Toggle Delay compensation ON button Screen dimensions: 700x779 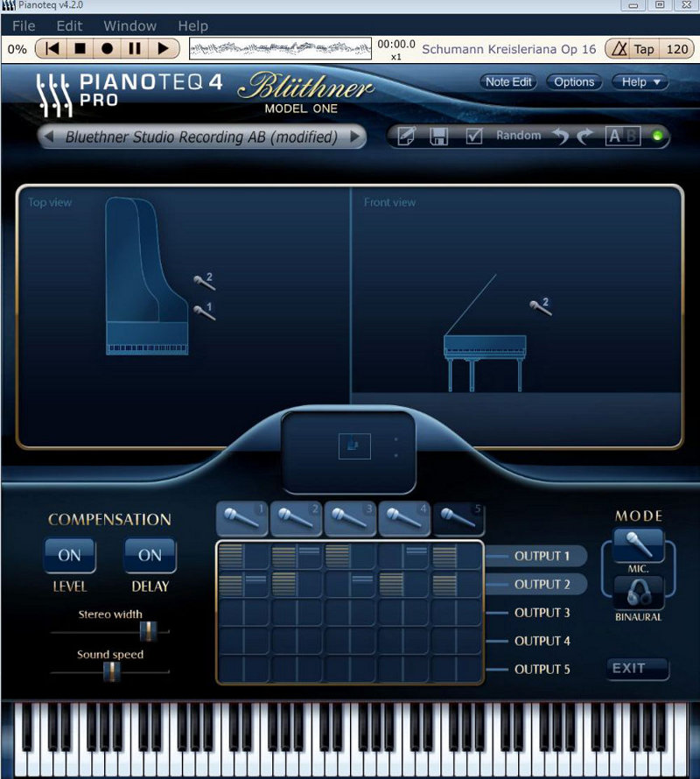tap(150, 556)
